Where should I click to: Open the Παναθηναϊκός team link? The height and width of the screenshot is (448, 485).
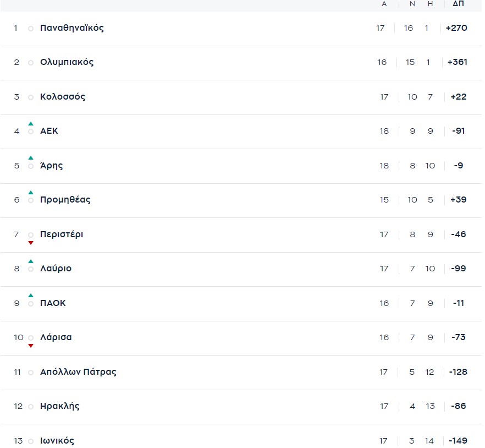[72, 28]
